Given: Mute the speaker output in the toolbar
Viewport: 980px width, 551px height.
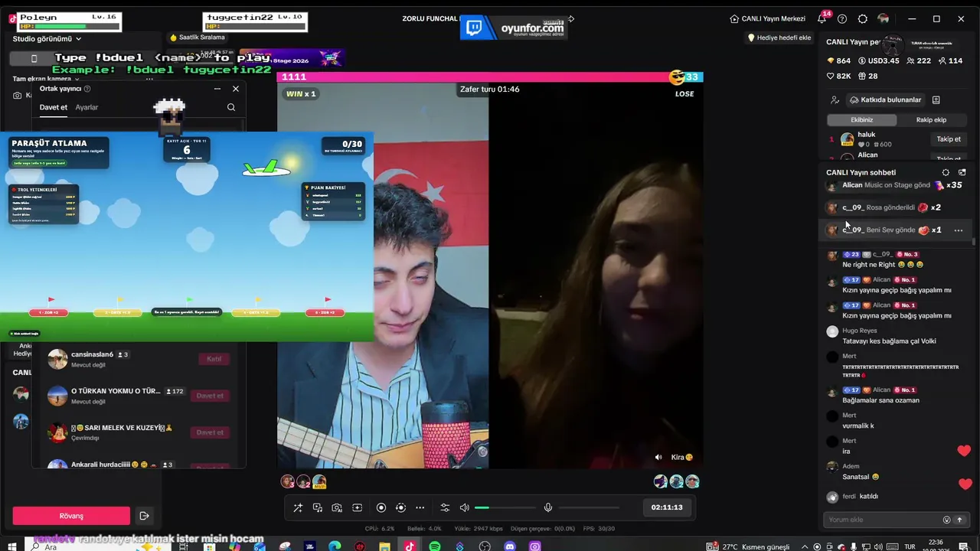Looking at the screenshot, I should (x=464, y=507).
